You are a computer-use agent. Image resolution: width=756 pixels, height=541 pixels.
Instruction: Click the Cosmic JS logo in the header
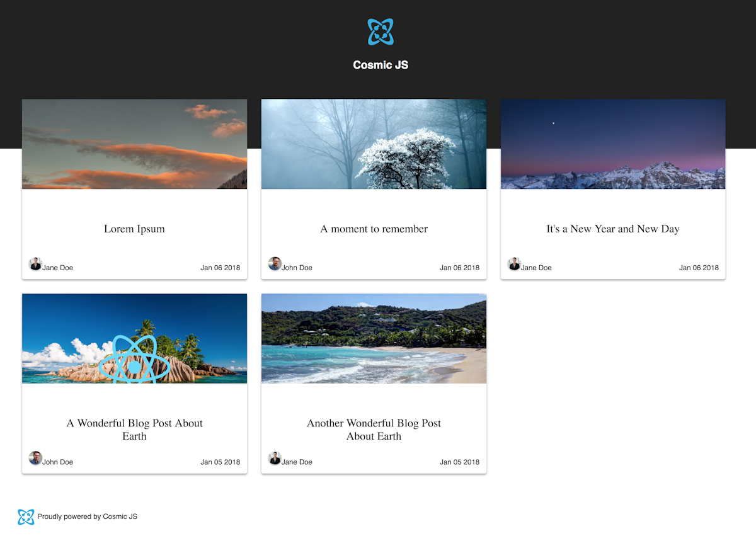point(380,30)
